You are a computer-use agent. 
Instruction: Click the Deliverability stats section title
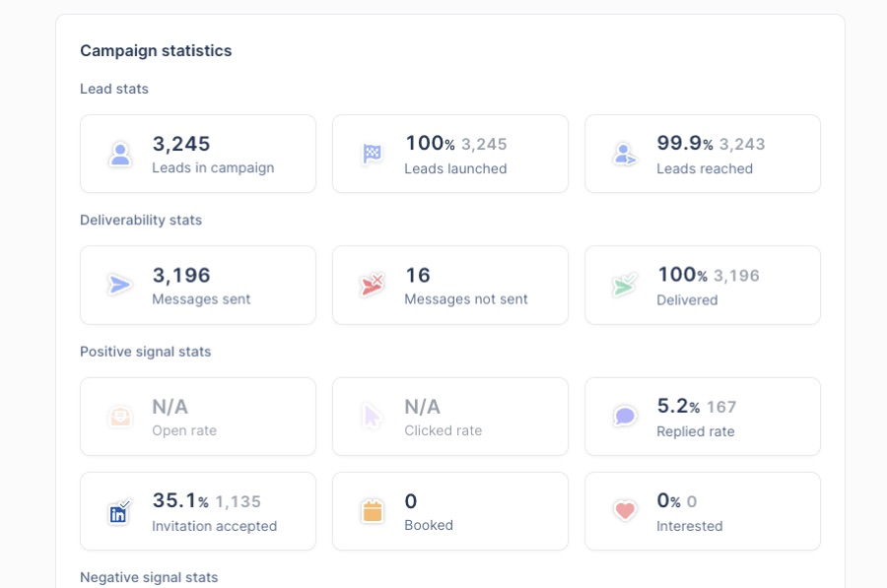point(141,220)
